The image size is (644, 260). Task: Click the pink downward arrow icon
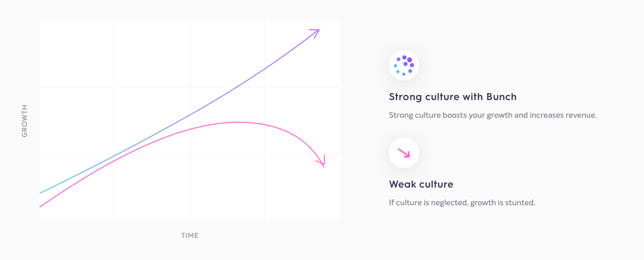point(404,153)
